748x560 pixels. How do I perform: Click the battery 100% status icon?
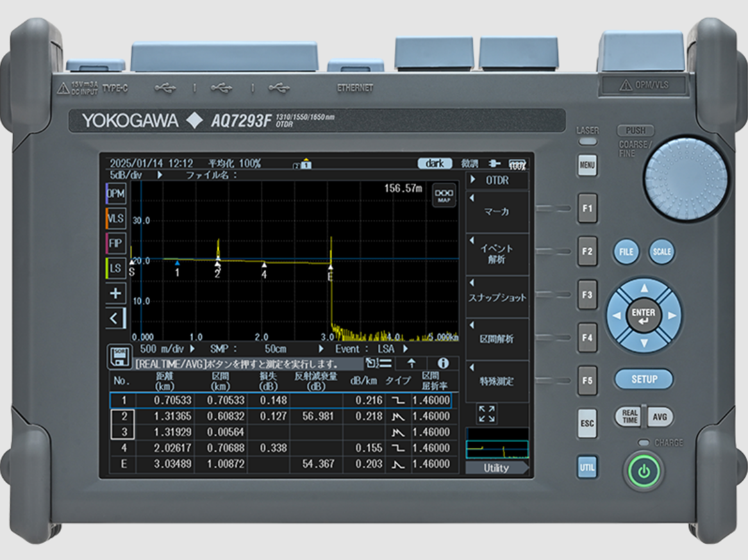[517, 164]
